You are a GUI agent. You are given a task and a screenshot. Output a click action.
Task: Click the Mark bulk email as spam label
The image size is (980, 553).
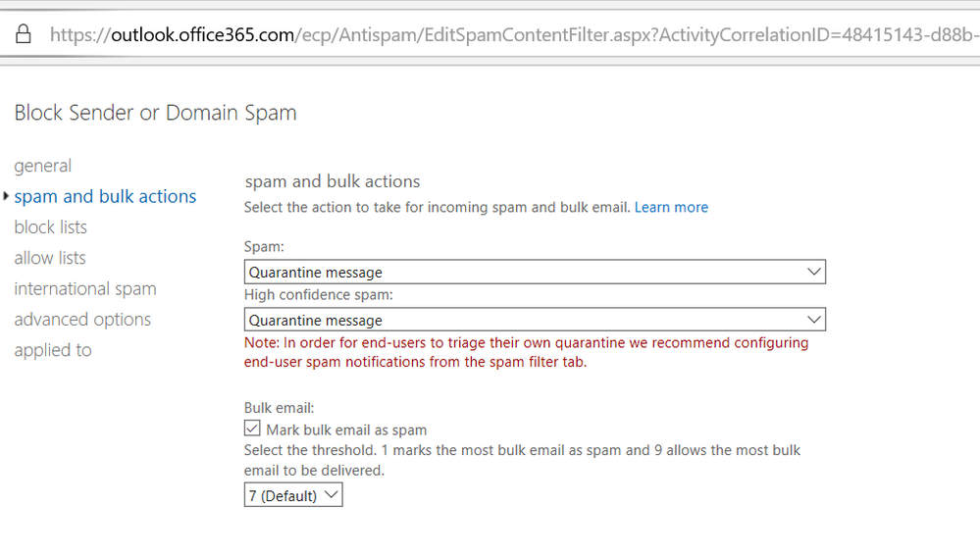click(x=346, y=429)
